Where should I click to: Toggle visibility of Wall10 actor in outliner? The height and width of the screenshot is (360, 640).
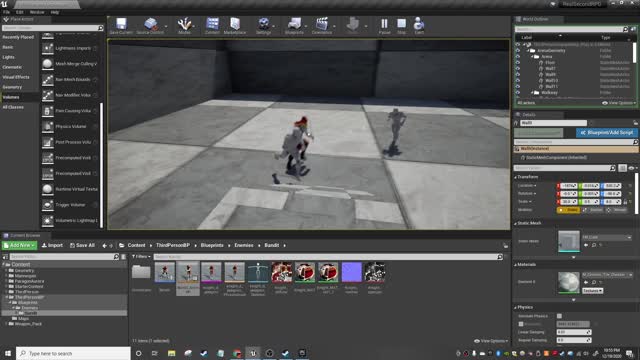pyautogui.click(x=518, y=80)
